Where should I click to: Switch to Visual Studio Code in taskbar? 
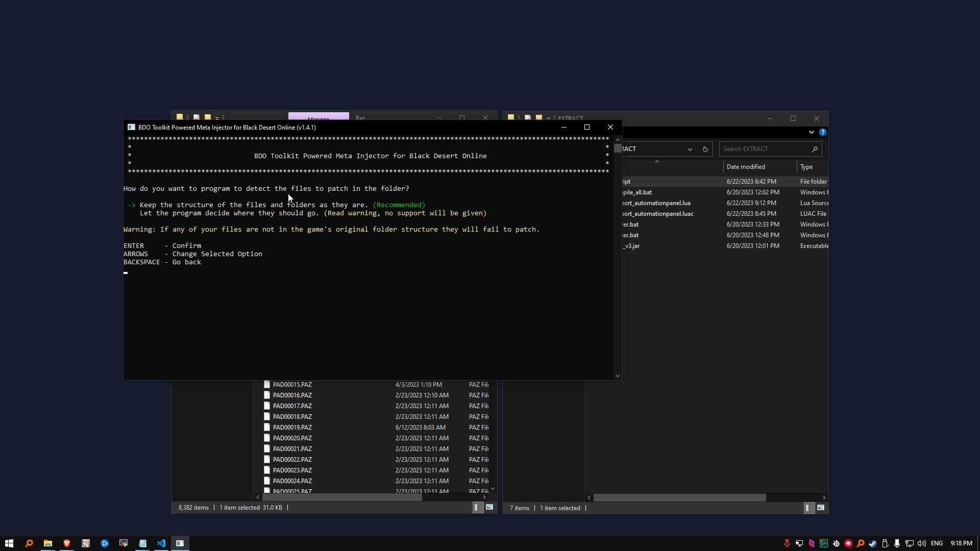point(161,543)
